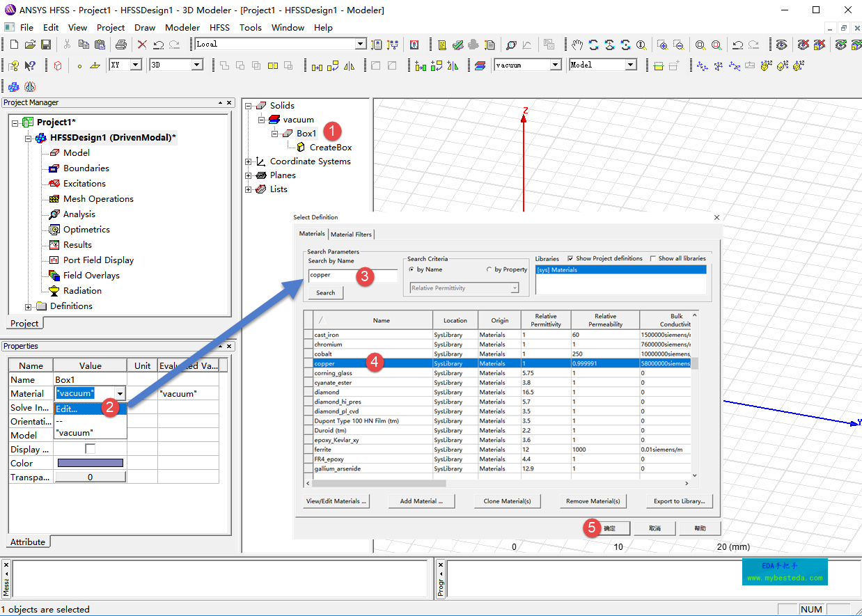This screenshot has height=616, width=862.
Task: Uncheck Show Project definitions checkbox
Action: 571,258
